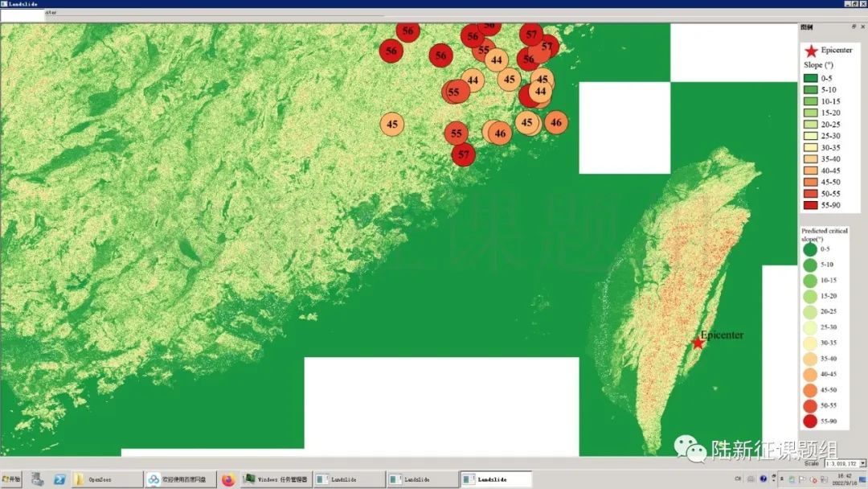
Task: Click the Epicenter star in legend
Action: pyautogui.click(x=811, y=51)
